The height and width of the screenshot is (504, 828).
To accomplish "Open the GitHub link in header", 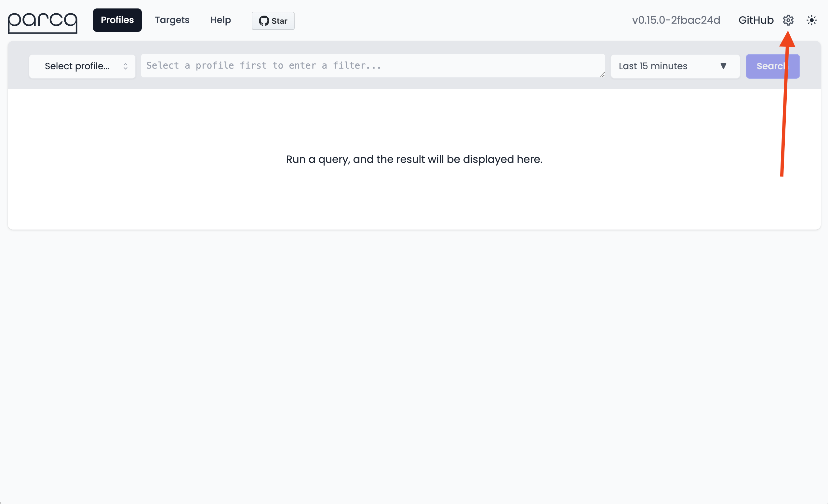I will 756,20.
